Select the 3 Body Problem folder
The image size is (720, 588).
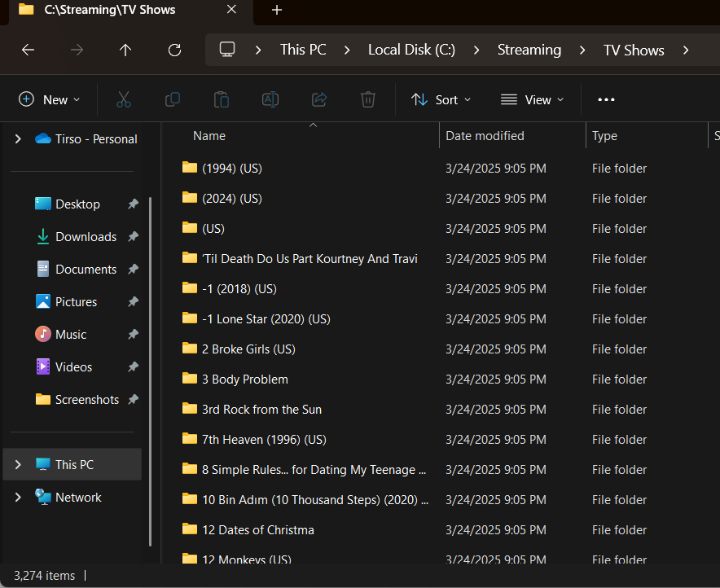point(244,379)
